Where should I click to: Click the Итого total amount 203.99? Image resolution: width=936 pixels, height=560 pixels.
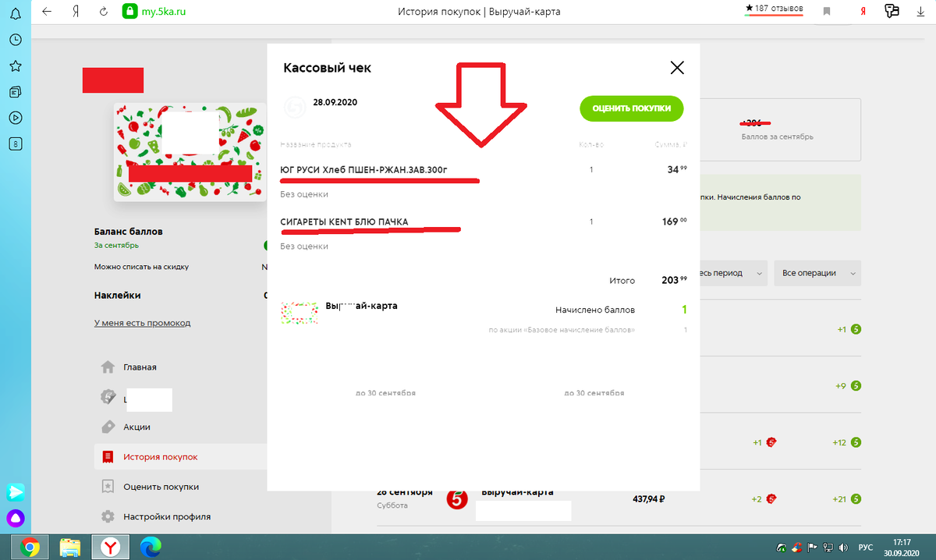pyautogui.click(x=675, y=280)
